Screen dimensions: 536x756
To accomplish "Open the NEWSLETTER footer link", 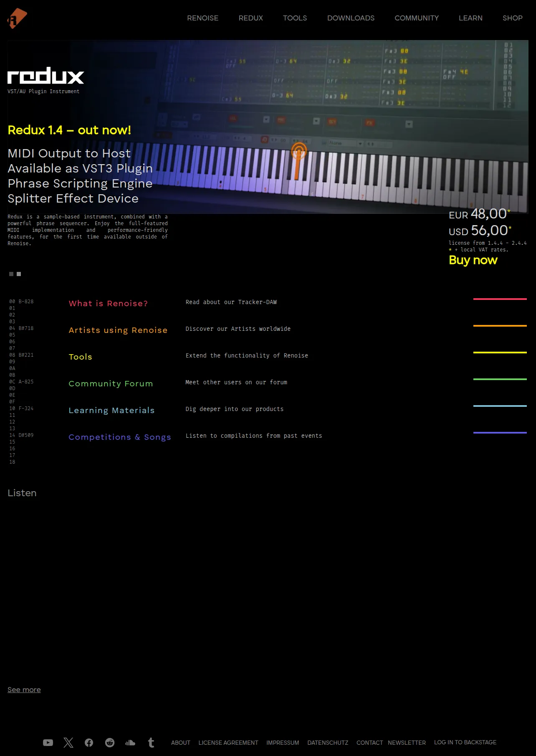I will tap(407, 743).
